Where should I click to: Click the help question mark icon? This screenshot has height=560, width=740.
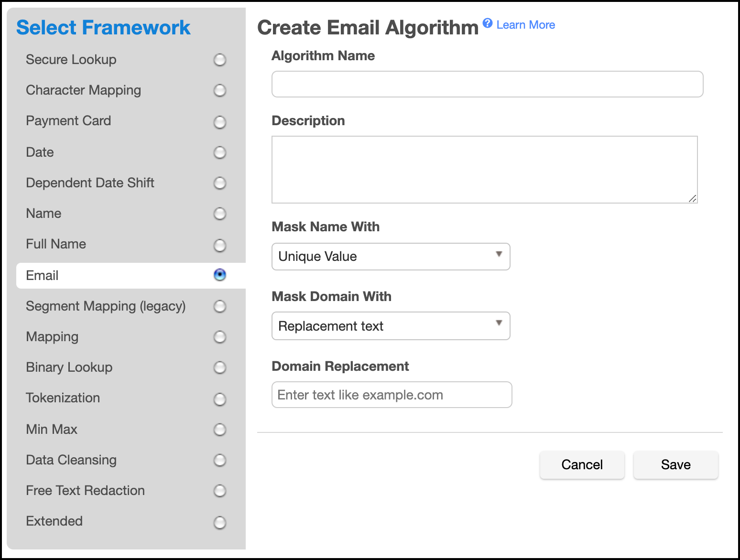pos(487,23)
